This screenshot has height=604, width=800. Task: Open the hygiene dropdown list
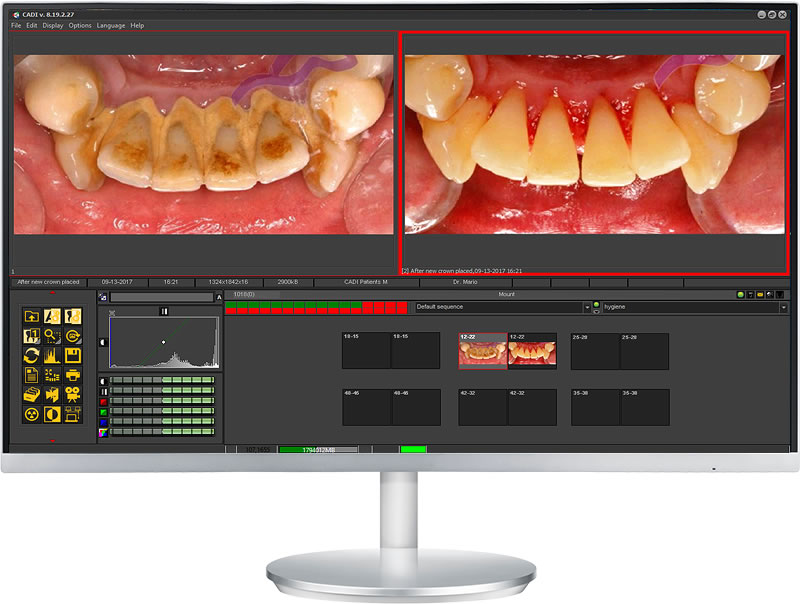click(x=783, y=307)
